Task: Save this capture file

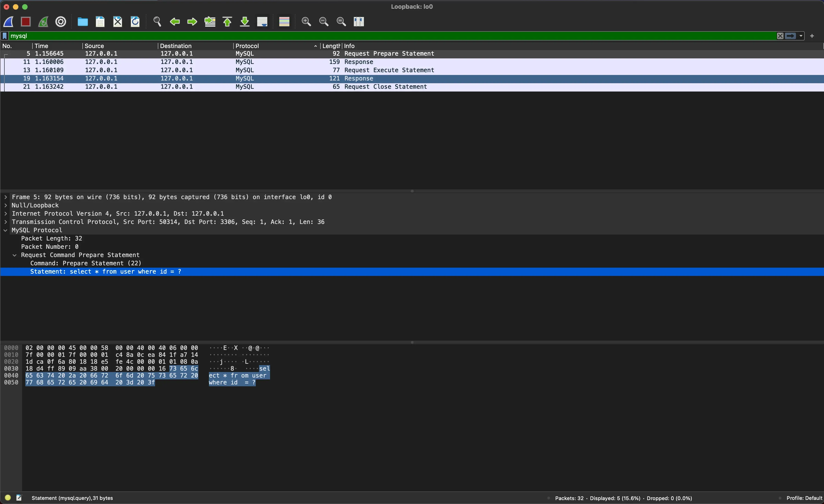Action: (100, 22)
